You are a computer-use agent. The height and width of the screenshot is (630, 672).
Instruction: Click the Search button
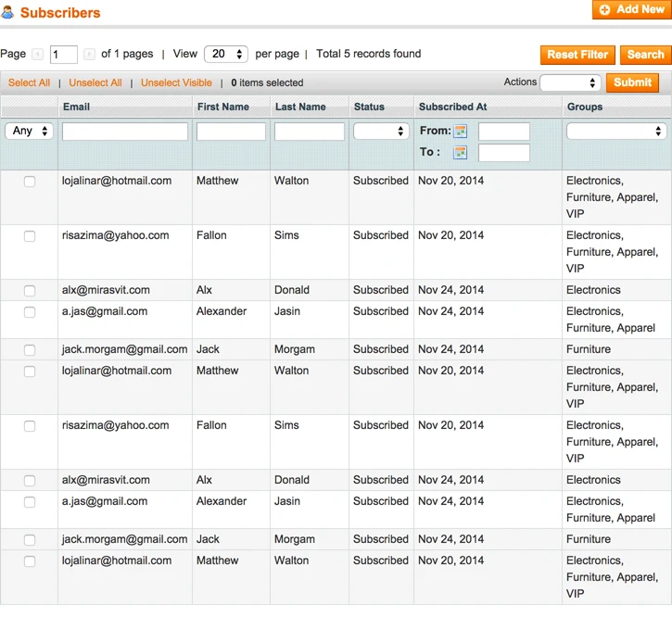point(645,55)
